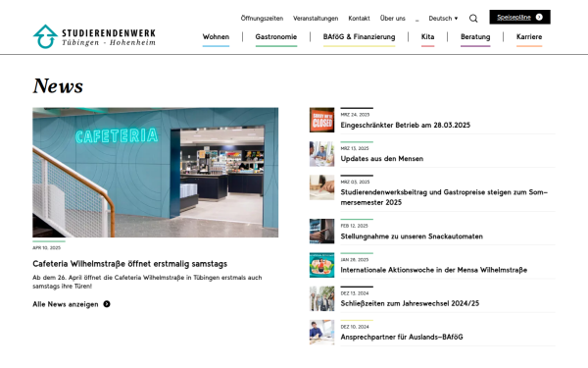588x368 pixels.
Task: Open the Über uns link
Action: [x=393, y=18]
